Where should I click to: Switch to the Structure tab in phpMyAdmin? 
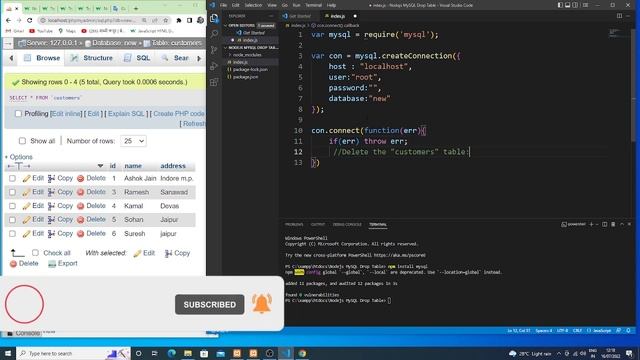[91, 58]
